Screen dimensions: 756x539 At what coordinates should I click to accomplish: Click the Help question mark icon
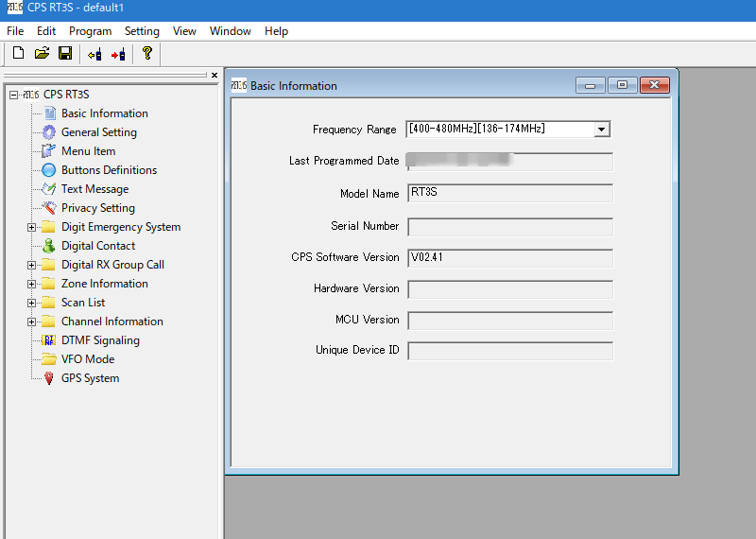click(x=147, y=54)
